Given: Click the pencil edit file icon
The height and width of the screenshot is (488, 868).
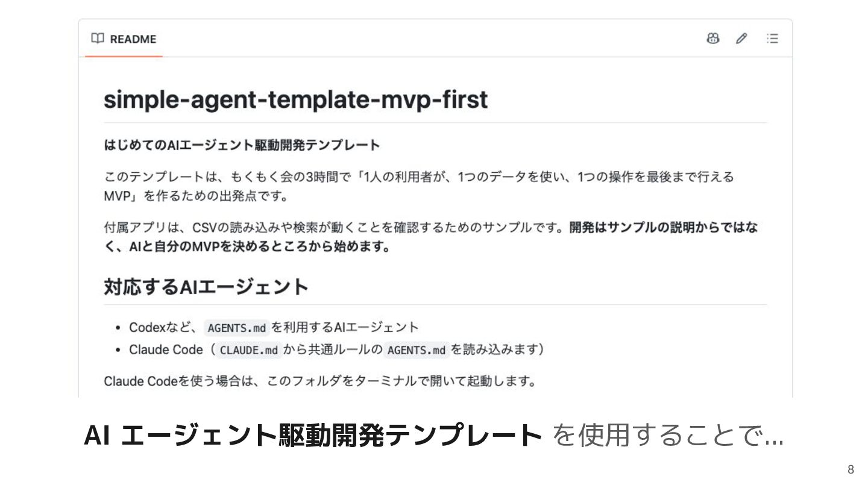Looking at the screenshot, I should pos(742,39).
